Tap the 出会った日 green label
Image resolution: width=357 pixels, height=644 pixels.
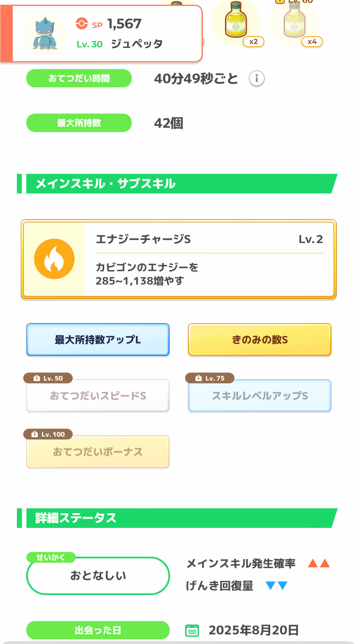coord(98,630)
